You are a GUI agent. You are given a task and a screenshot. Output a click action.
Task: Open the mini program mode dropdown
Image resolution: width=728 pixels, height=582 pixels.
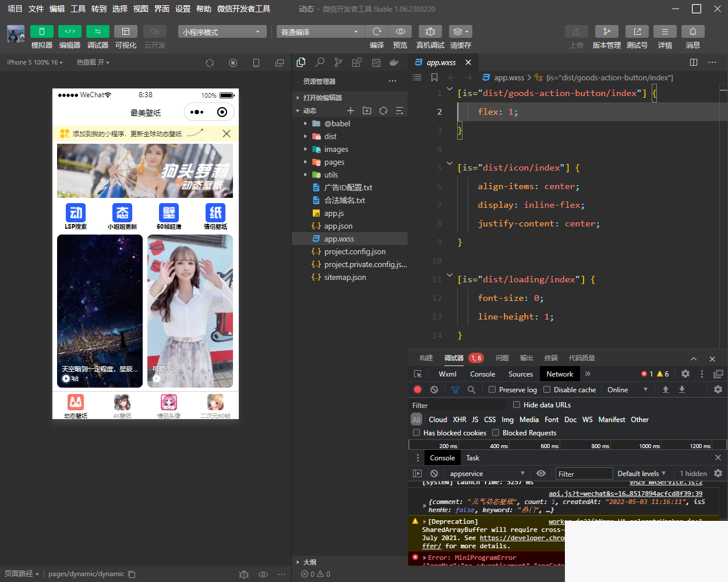pyautogui.click(x=222, y=31)
